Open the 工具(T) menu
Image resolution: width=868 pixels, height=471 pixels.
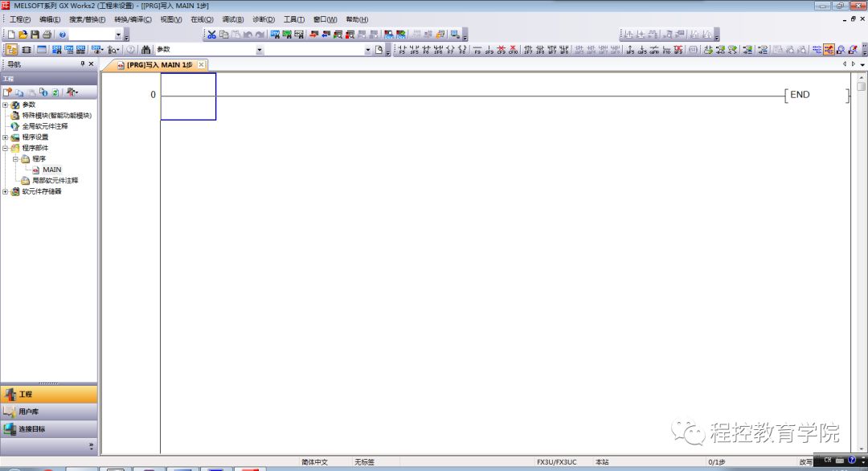[294, 19]
